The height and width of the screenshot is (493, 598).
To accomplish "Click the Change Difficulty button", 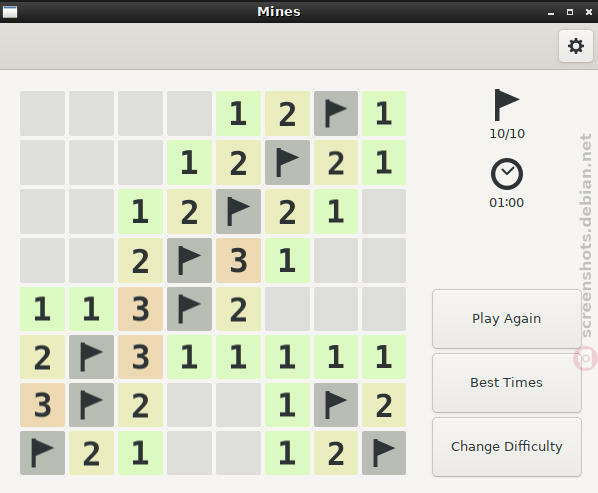I will [x=506, y=447].
